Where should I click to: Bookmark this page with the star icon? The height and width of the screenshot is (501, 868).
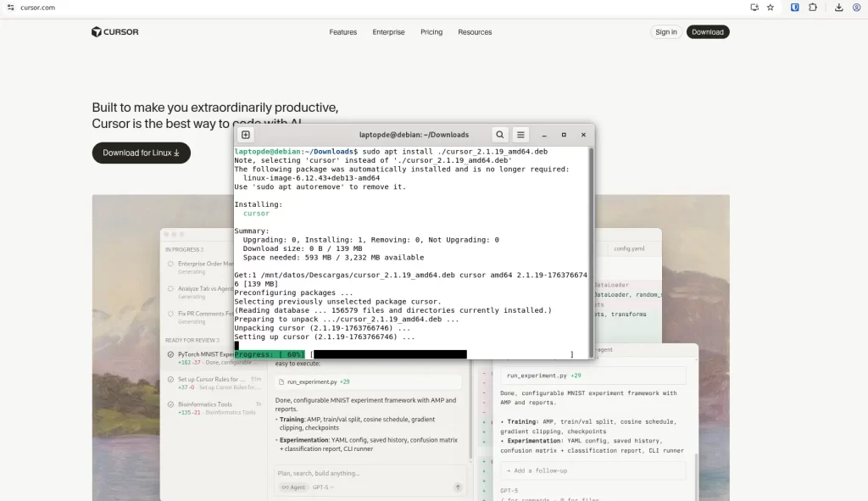(x=771, y=8)
